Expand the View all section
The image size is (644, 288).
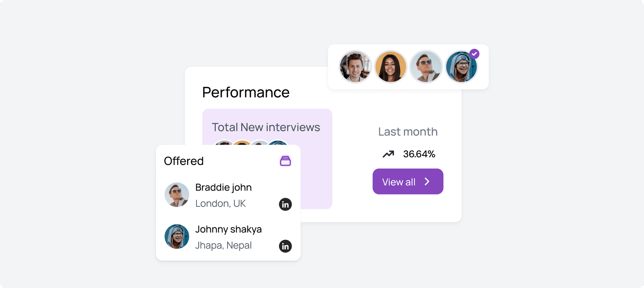(x=408, y=181)
